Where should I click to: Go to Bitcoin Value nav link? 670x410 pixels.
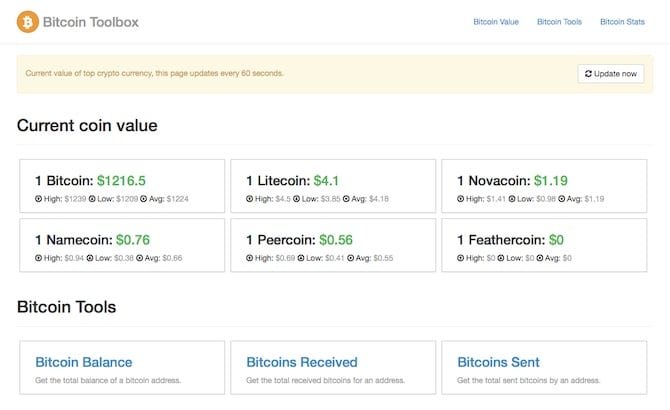[496, 22]
